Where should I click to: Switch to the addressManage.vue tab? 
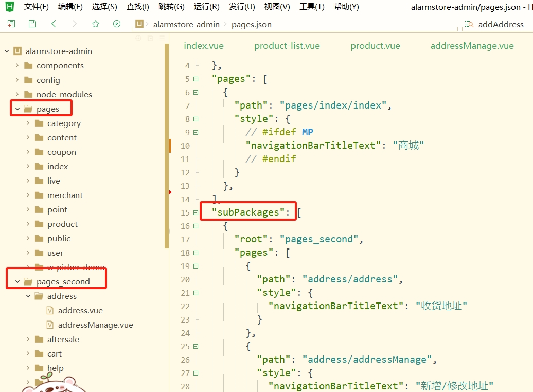[x=472, y=46]
